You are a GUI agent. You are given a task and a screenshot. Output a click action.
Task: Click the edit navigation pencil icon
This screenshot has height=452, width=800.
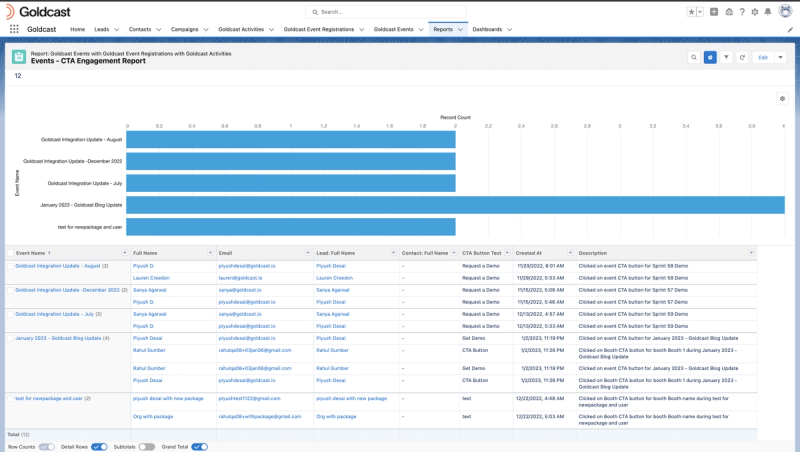coord(790,30)
